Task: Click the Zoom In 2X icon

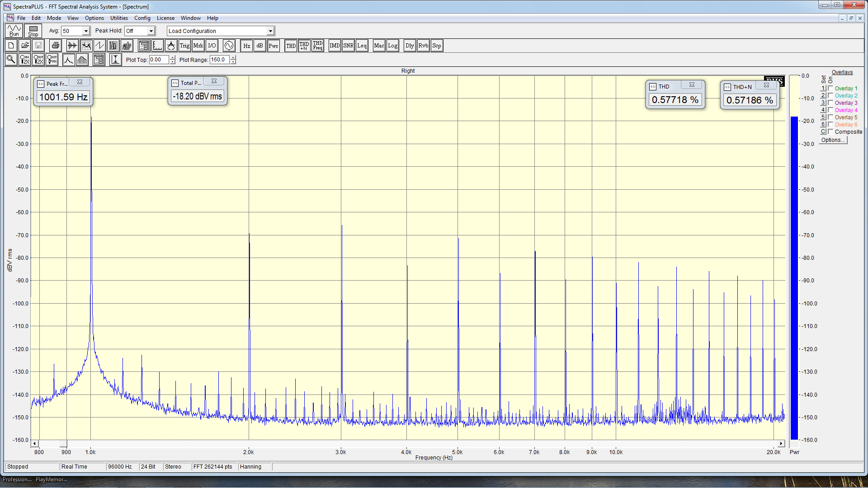Action: click(25, 60)
